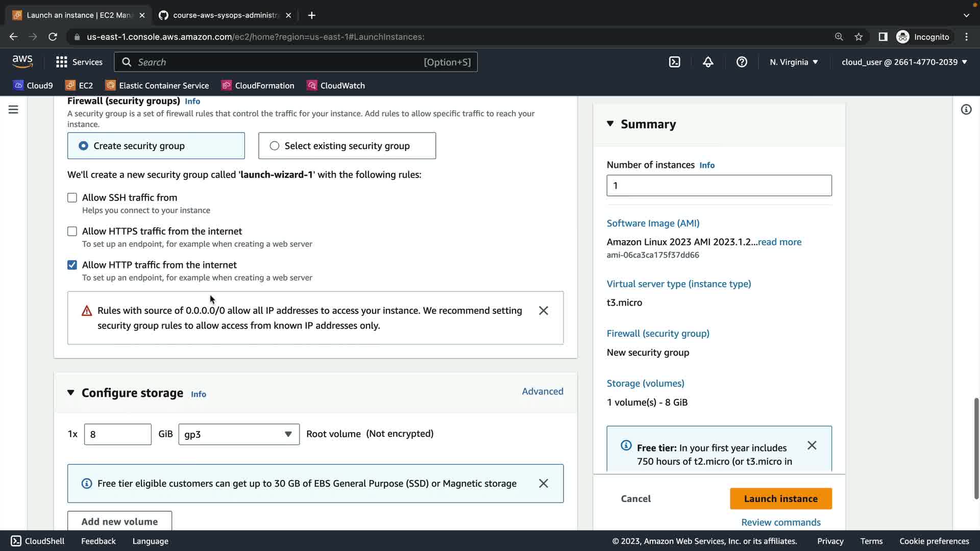Switch to the course-aws-sysops GitHub tab

(225, 15)
